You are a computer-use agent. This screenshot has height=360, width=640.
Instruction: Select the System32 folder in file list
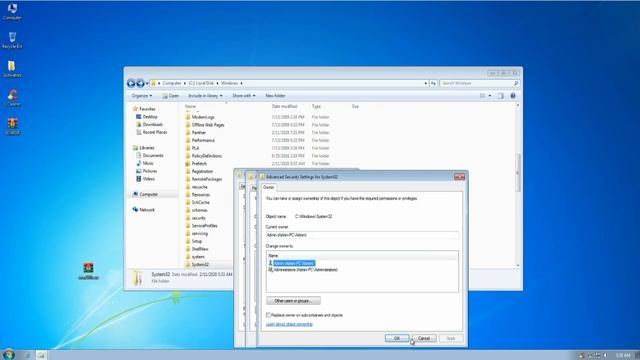coord(197,264)
